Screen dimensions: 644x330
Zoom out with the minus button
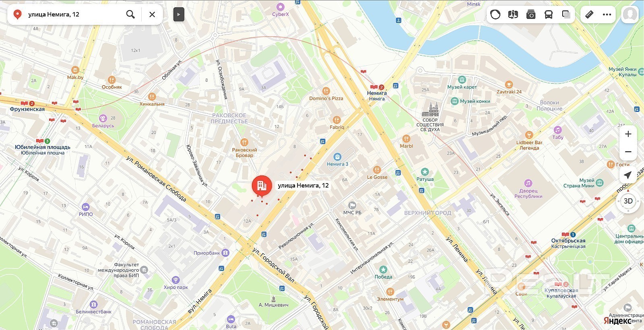tap(628, 152)
